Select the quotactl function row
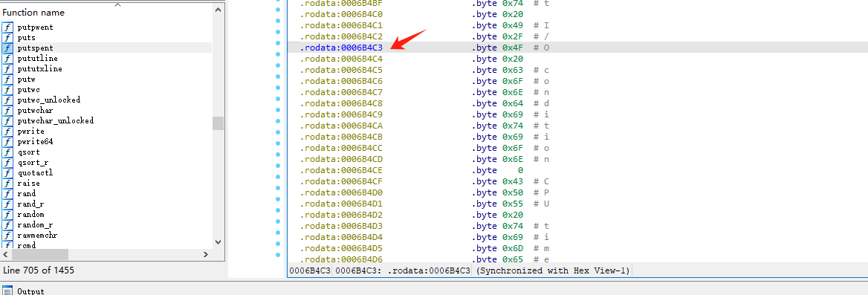868x295 pixels. click(x=106, y=172)
